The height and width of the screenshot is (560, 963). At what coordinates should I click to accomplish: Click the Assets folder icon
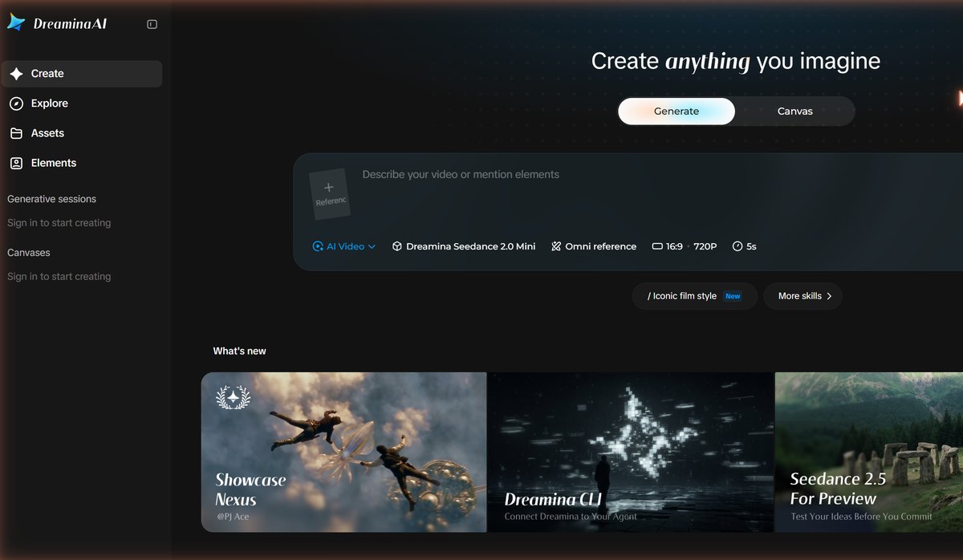[x=16, y=133]
